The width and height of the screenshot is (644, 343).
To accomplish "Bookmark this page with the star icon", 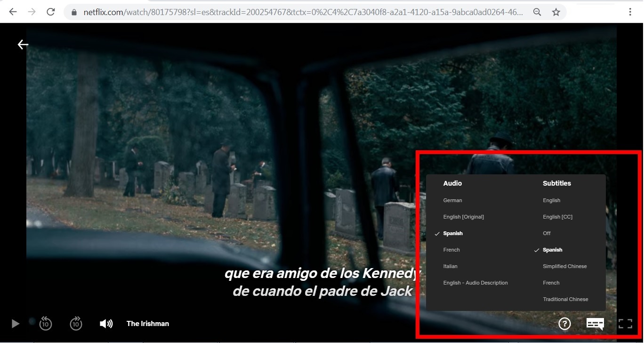I will (x=556, y=13).
